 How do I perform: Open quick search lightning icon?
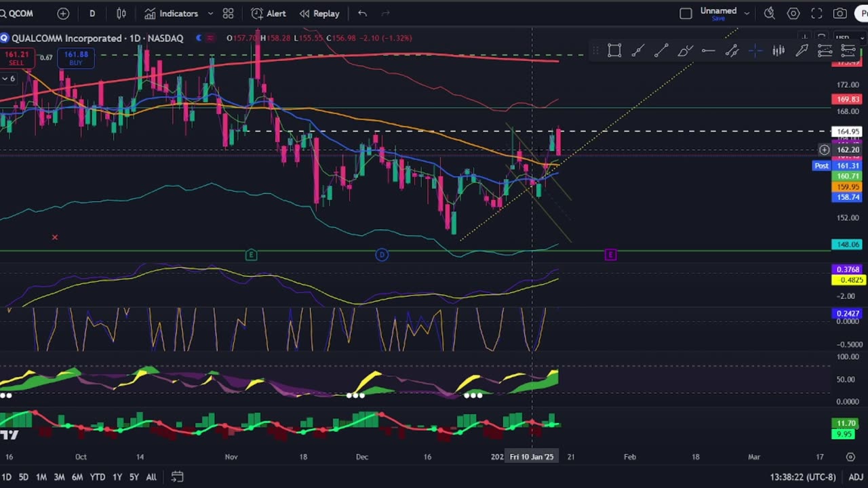pos(769,14)
